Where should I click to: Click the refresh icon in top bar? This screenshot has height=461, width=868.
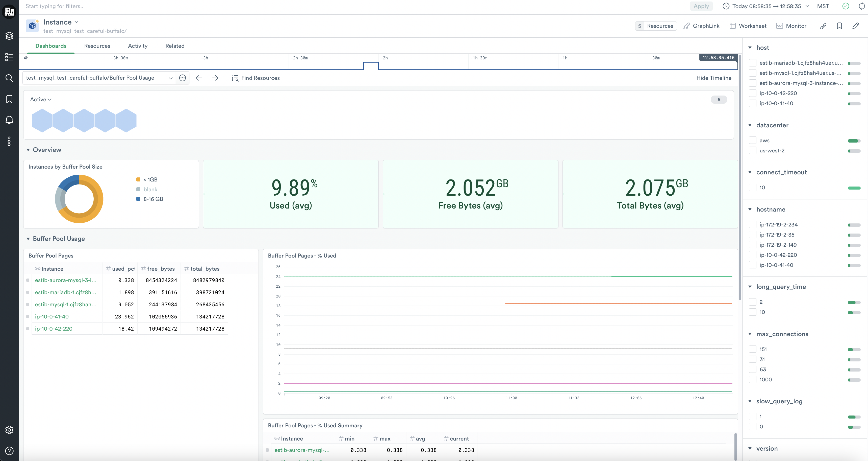coord(862,6)
